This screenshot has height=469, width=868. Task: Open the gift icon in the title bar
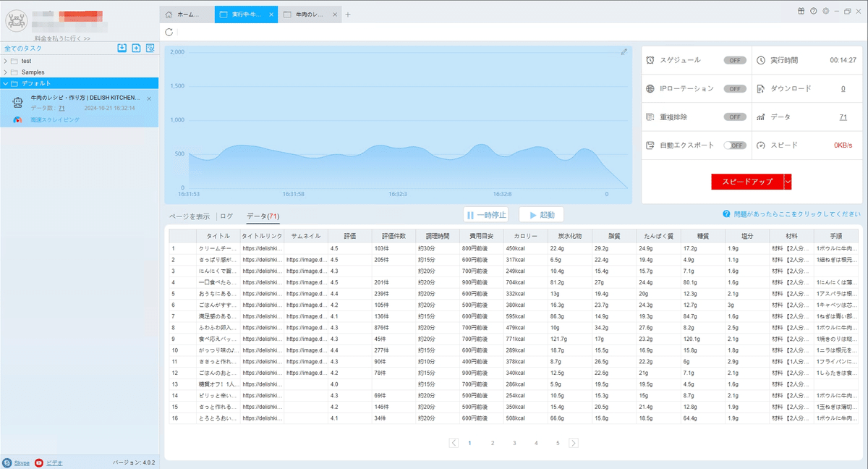pyautogui.click(x=801, y=11)
